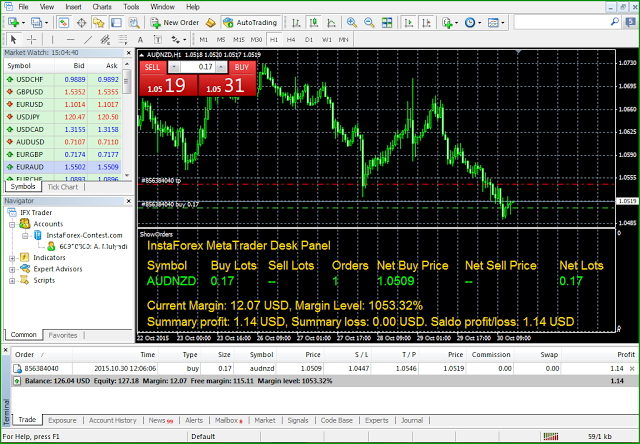Expand the Indicators tree node
The image size is (640, 444).
12,258
